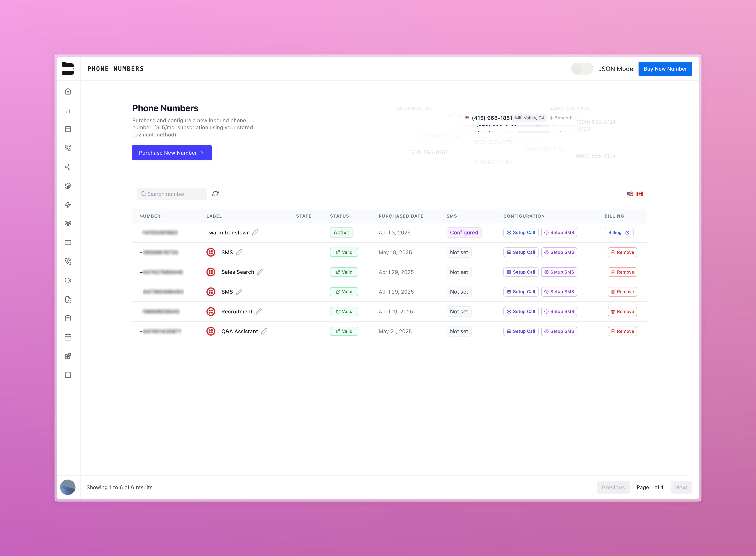Click the PURCHASED DATE column header
Screen dimensions: 756x556
pyautogui.click(x=401, y=216)
